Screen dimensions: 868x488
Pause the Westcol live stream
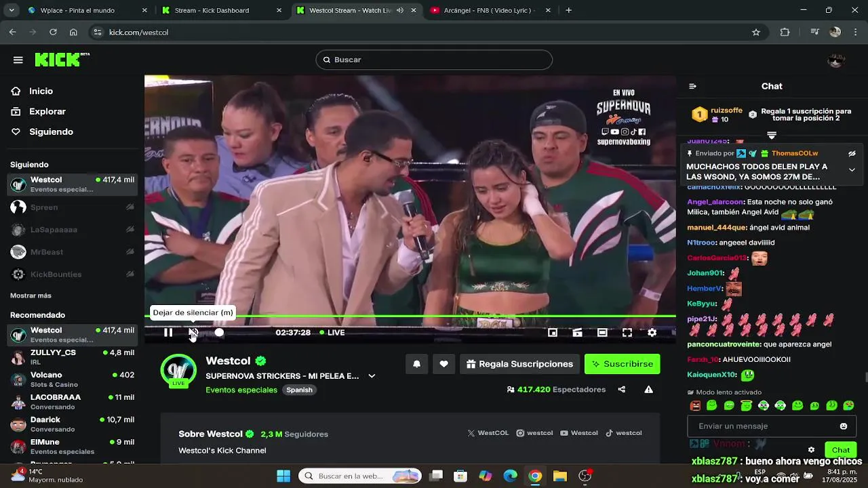(x=168, y=332)
